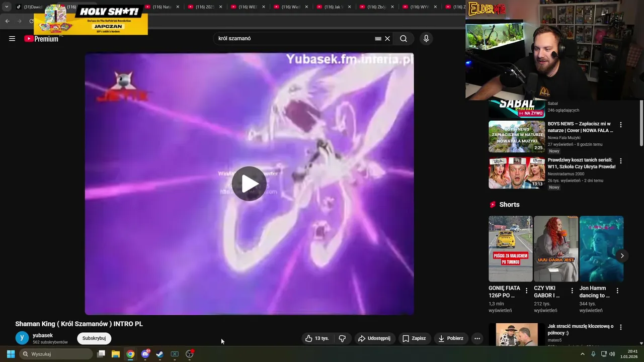The width and height of the screenshot is (644, 362).
Task: Open the on-screen keyboard icon in the search box
Action: click(378, 39)
